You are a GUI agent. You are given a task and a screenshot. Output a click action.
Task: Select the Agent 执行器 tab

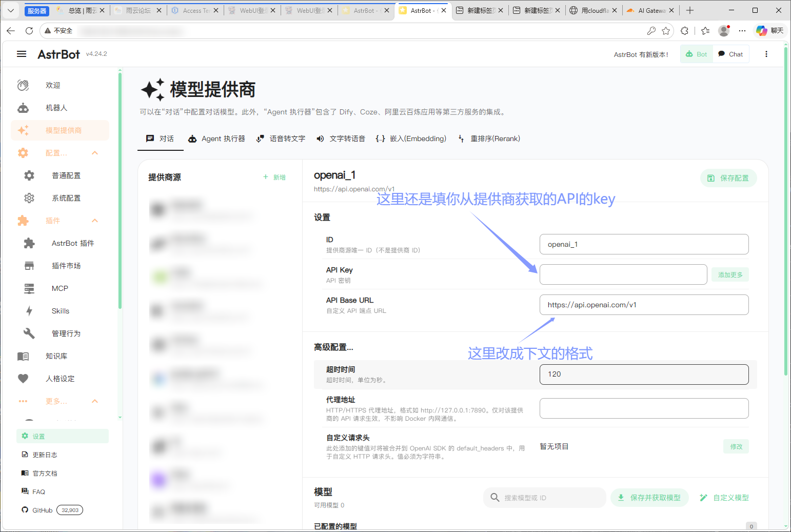point(216,139)
